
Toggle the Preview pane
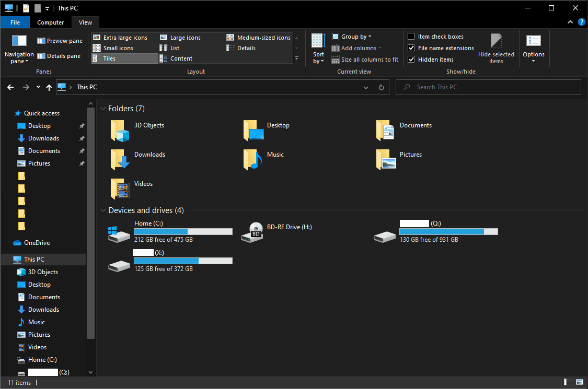pos(60,41)
